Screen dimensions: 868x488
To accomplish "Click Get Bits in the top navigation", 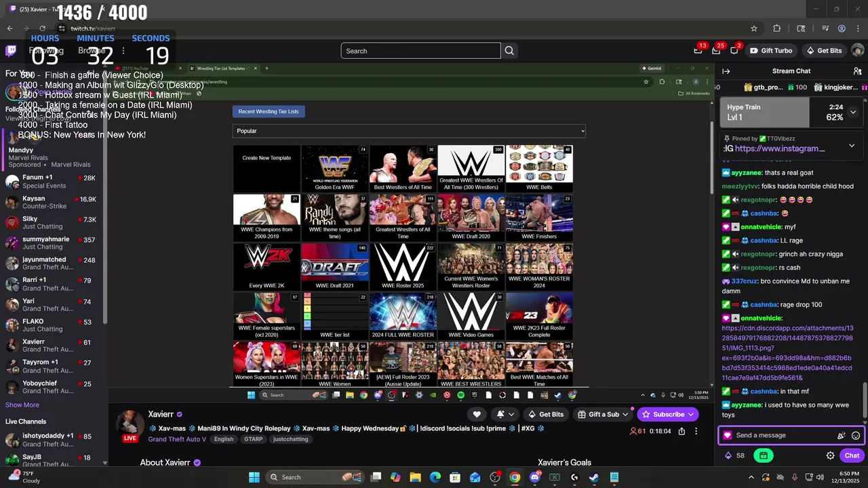I will pyautogui.click(x=824, y=51).
